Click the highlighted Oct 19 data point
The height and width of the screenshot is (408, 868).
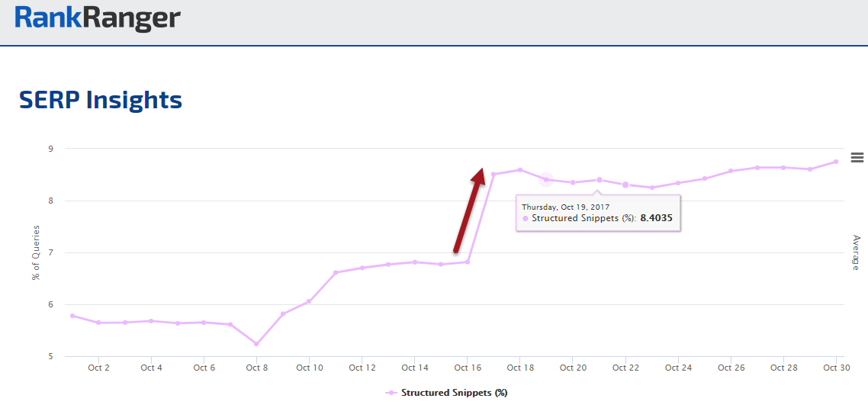click(x=546, y=179)
